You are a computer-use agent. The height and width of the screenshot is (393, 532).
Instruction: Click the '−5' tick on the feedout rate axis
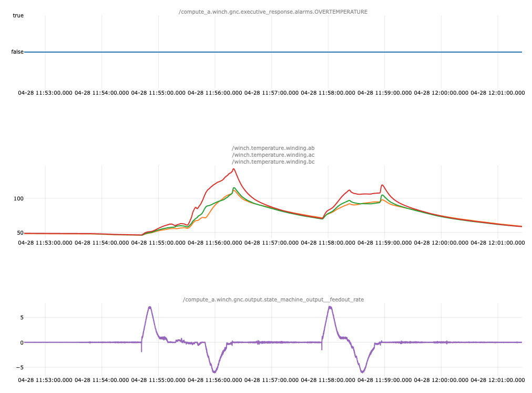[x=19, y=367]
